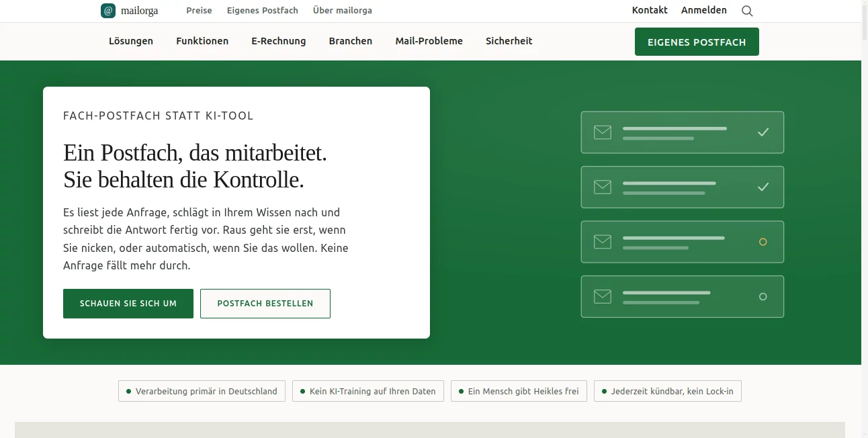Click the mailorga @ logo icon
868x438 pixels.
click(x=108, y=11)
